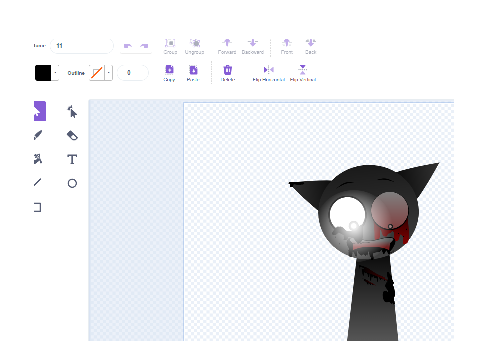The image size is (480, 360).
Task: Move selection Forward one layer
Action: click(x=227, y=47)
